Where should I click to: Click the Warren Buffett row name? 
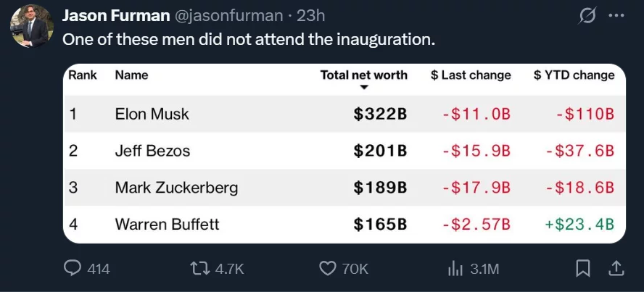click(167, 224)
